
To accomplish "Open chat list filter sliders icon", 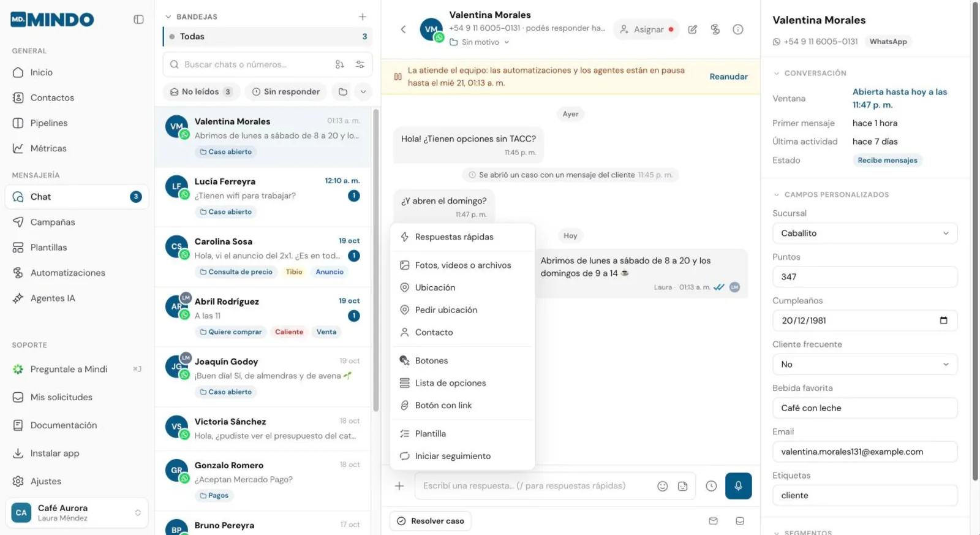I will coord(360,64).
